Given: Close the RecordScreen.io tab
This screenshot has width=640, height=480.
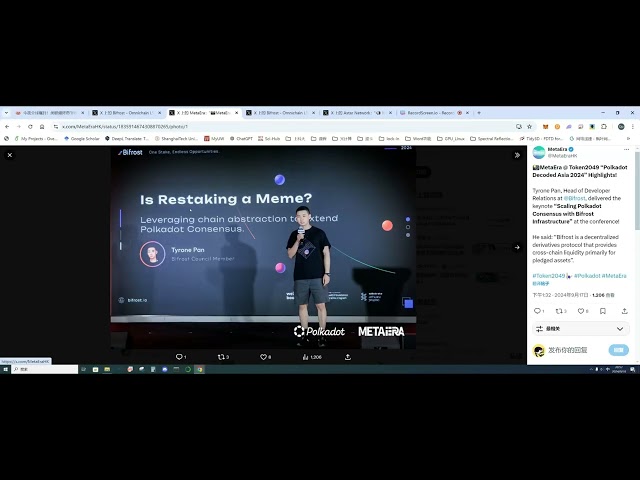Looking at the screenshot, I should [x=467, y=113].
